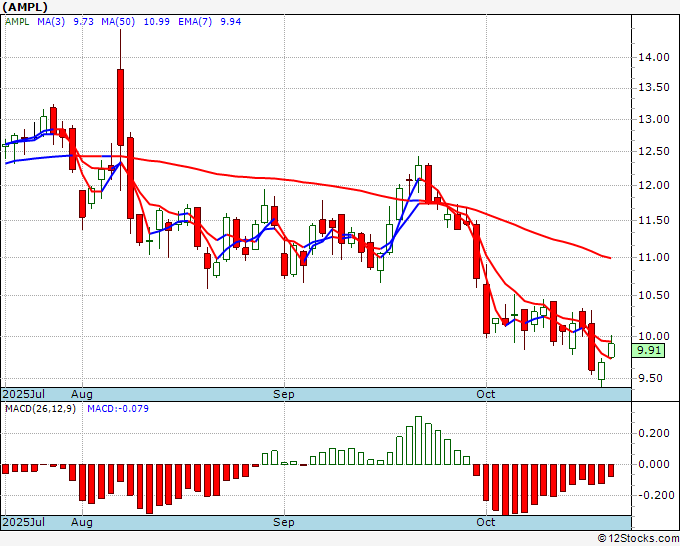This screenshot has height=546, width=680.
Task: Click 2025Jul on the MACD panel axis
Action: click(x=23, y=522)
